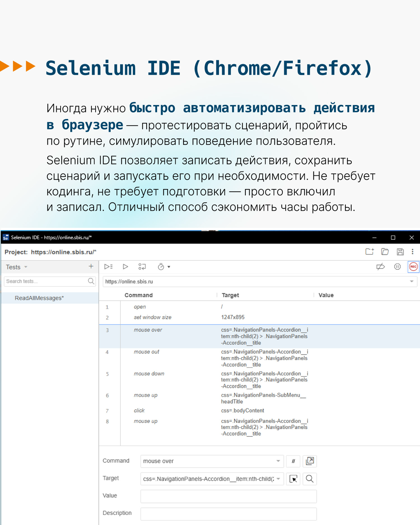This screenshot has width=420, height=525.
Task: Create a new project via the folder-plus icon
Action: pyautogui.click(x=370, y=252)
